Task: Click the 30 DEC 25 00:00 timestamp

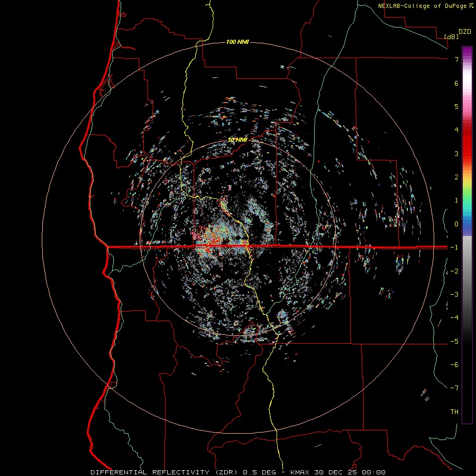Action: [x=350, y=472]
